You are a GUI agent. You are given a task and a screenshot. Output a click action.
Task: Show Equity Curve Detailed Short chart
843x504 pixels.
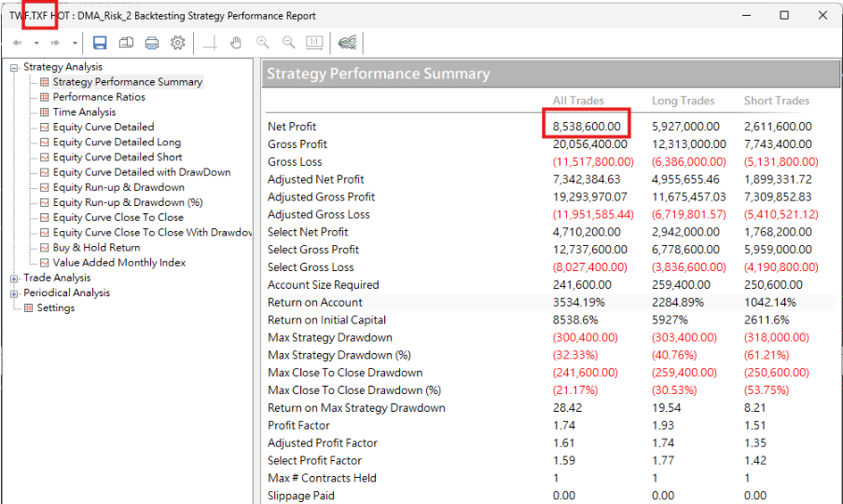click(117, 157)
